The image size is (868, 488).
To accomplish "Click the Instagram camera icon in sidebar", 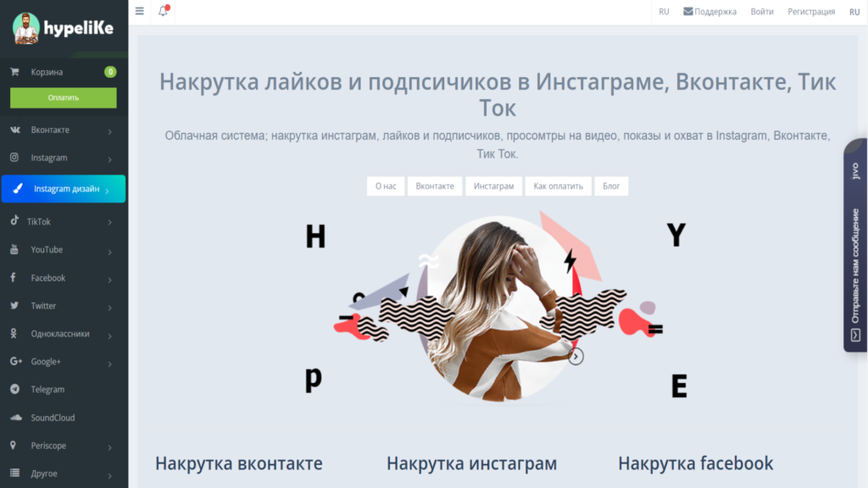I will click(14, 157).
